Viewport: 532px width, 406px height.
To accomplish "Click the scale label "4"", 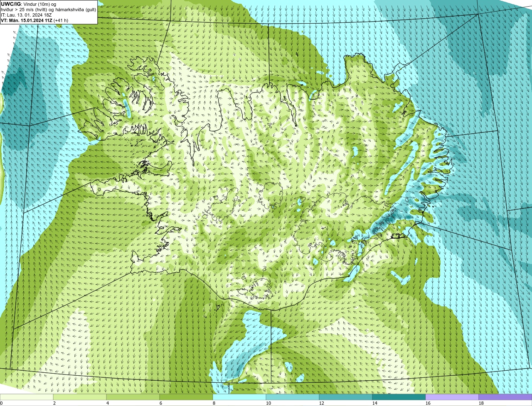I will coord(108,403).
